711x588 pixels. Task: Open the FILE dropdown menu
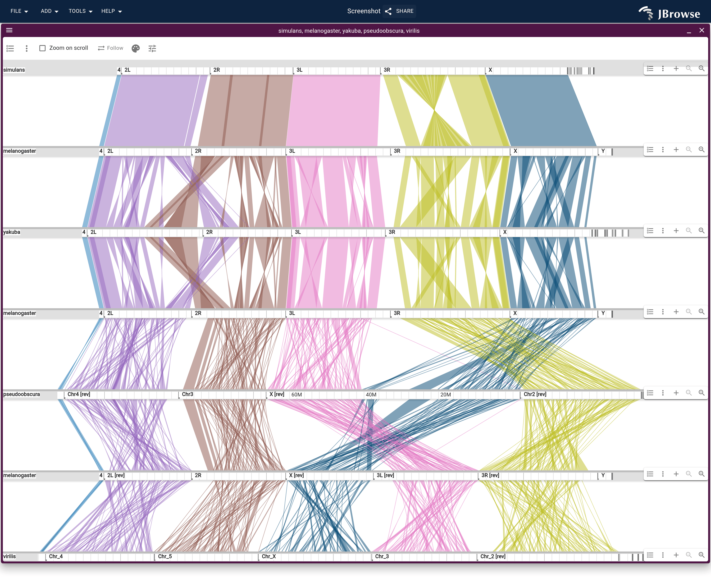pyautogui.click(x=19, y=11)
